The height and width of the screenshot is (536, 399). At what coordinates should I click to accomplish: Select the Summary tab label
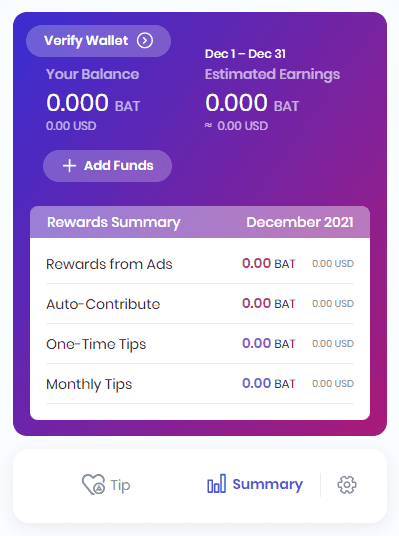(x=267, y=484)
